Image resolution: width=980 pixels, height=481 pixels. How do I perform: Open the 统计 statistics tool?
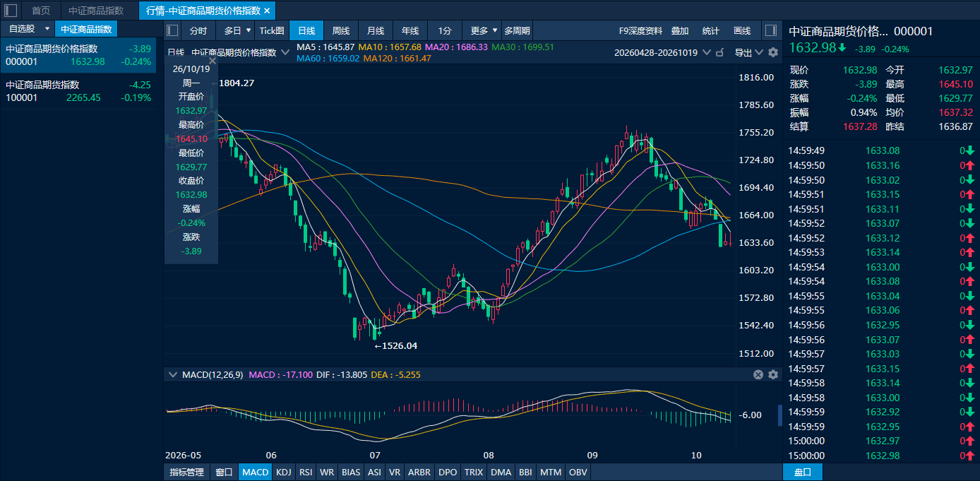(711, 30)
